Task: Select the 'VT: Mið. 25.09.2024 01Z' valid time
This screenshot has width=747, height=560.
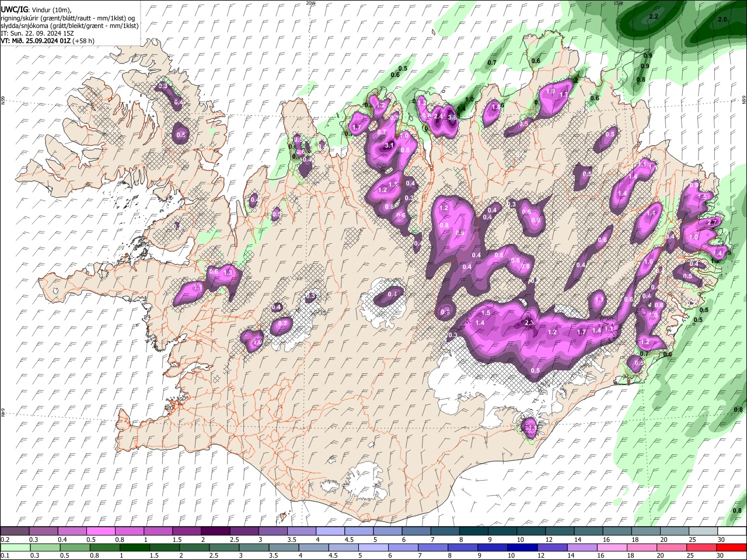Action: [x=35, y=41]
